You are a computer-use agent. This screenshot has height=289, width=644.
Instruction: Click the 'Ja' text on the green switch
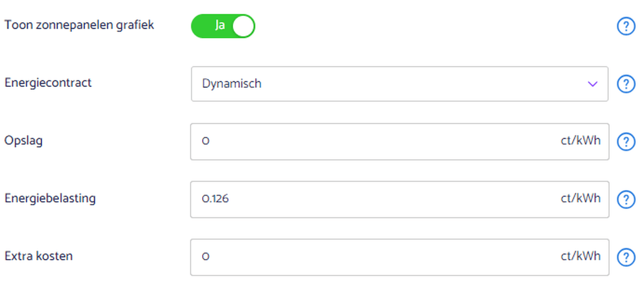pyautogui.click(x=220, y=26)
